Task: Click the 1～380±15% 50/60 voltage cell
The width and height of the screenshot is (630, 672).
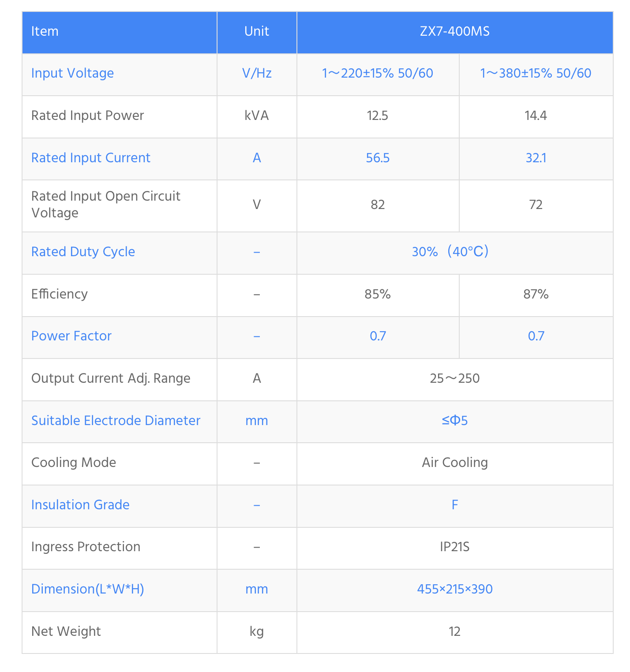Action: coord(536,74)
